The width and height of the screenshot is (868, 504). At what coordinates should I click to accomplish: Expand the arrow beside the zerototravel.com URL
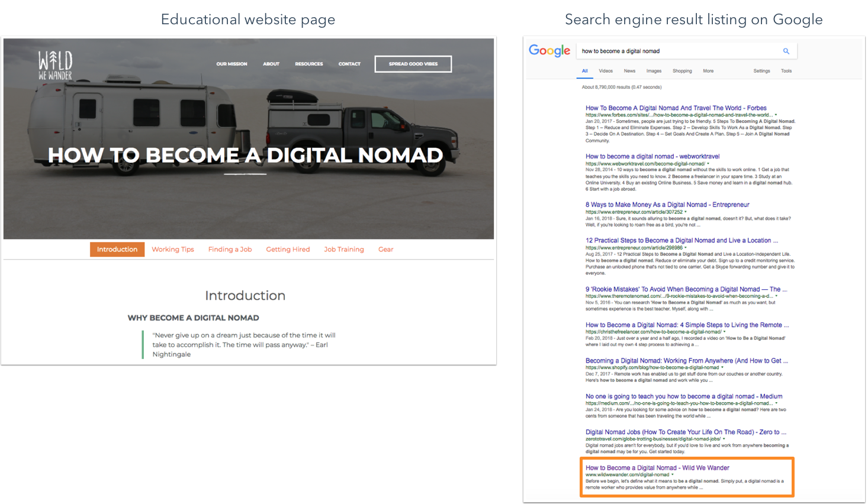click(724, 439)
